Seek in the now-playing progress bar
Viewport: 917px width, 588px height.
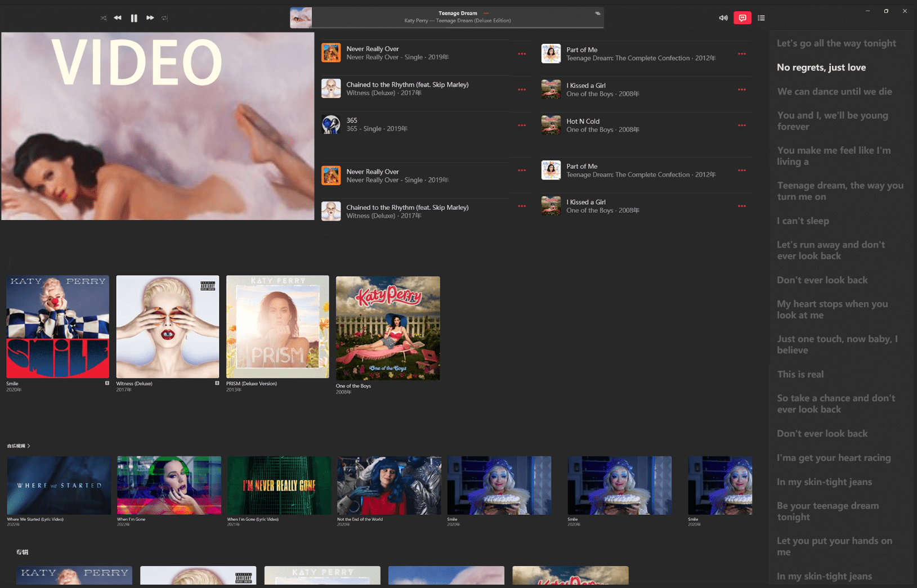pos(458,27)
